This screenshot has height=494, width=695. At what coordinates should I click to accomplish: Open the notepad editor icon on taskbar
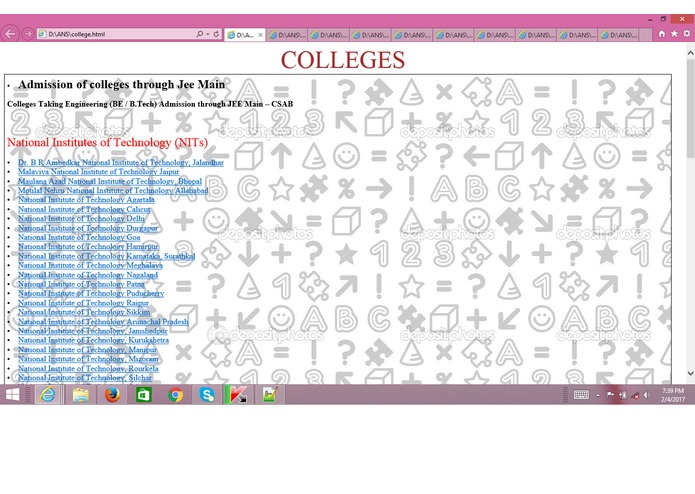[269, 394]
